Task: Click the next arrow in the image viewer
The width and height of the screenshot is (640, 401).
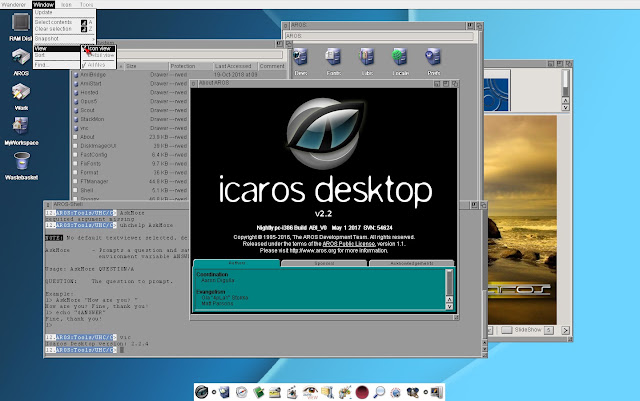Action: (x=565, y=330)
